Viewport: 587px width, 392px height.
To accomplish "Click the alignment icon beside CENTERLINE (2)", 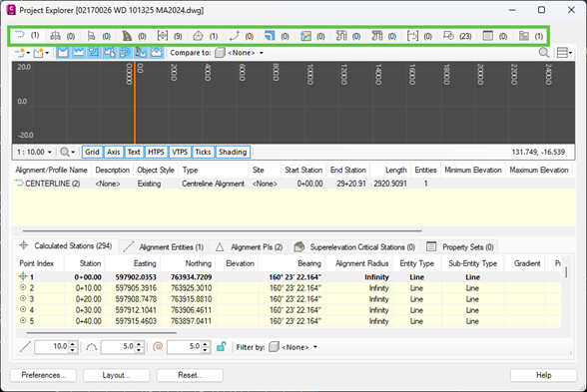I will [x=19, y=184].
